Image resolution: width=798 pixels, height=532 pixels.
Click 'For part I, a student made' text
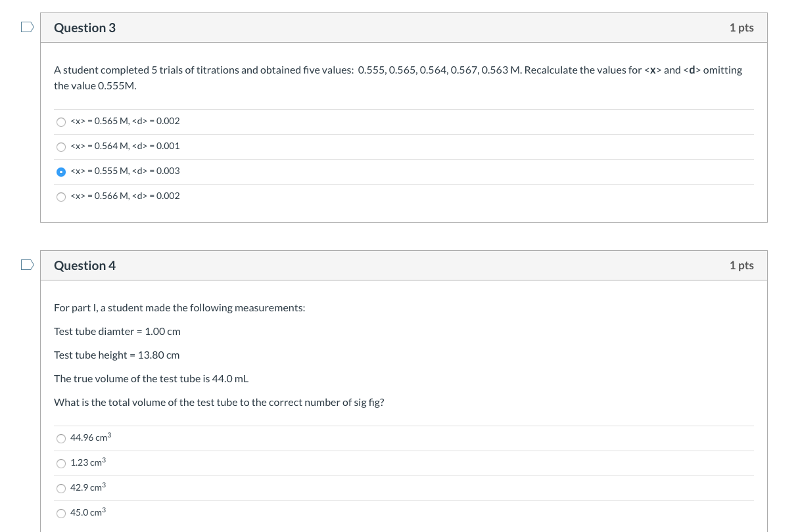(x=179, y=307)
